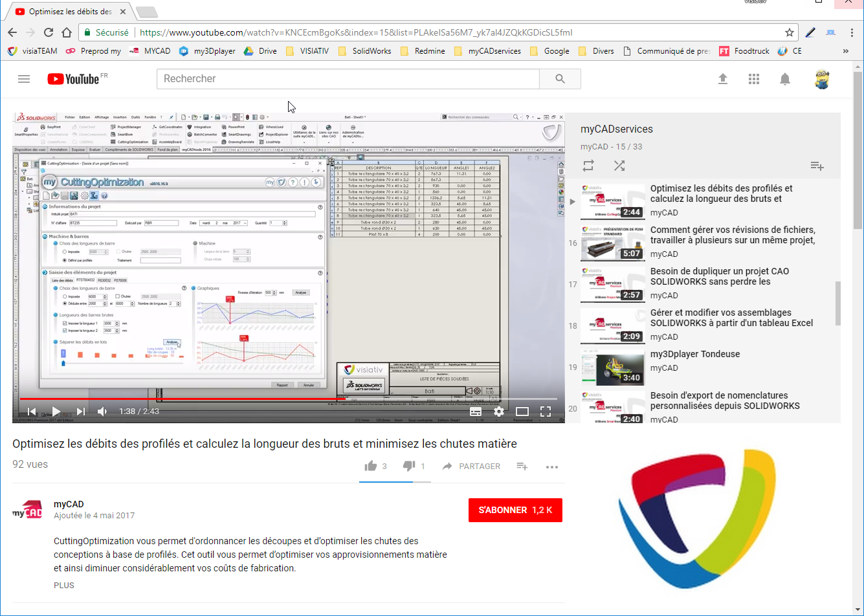Open player settings gear
864x616 pixels.
pos(499,412)
